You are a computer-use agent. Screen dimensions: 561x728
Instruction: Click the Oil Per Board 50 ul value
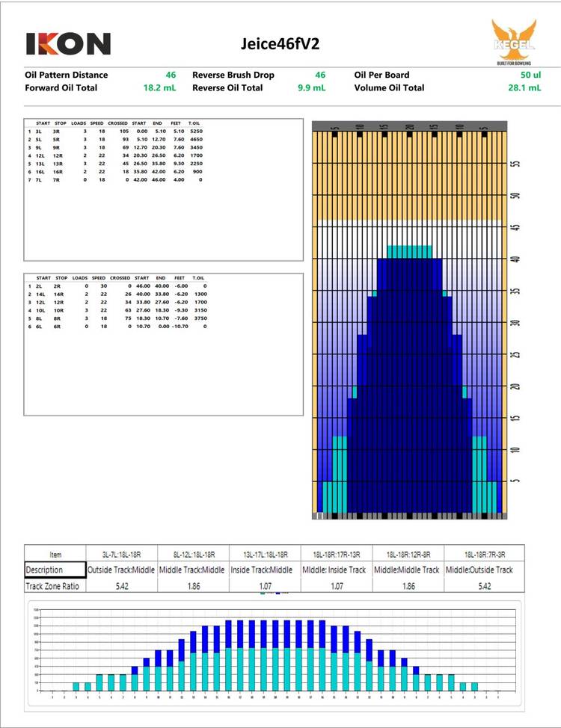click(x=530, y=75)
